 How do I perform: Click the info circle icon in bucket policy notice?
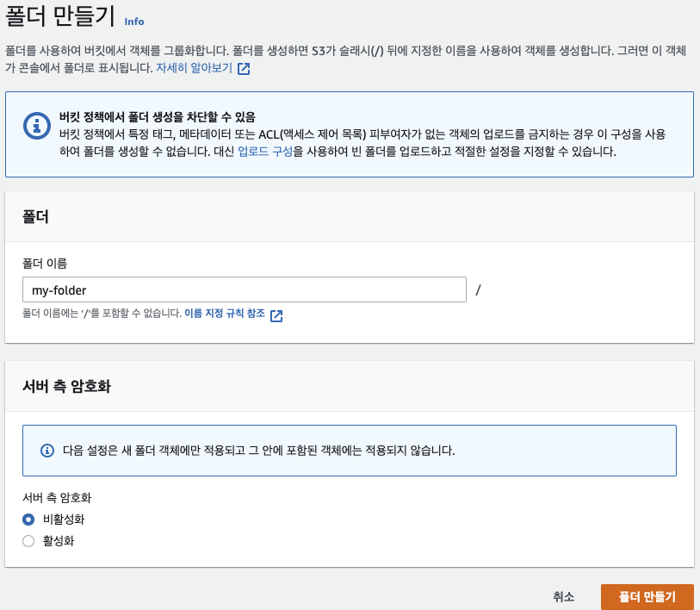pyautogui.click(x=37, y=126)
